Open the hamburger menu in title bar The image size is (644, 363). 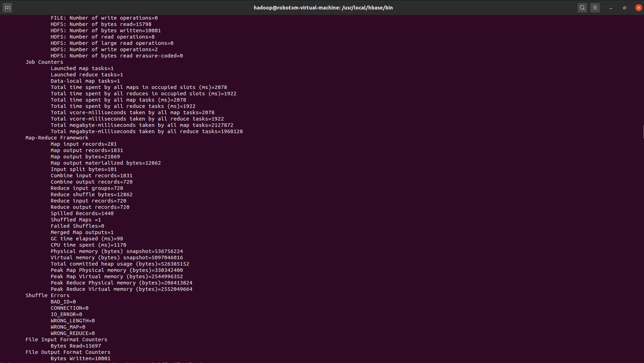pyautogui.click(x=595, y=8)
